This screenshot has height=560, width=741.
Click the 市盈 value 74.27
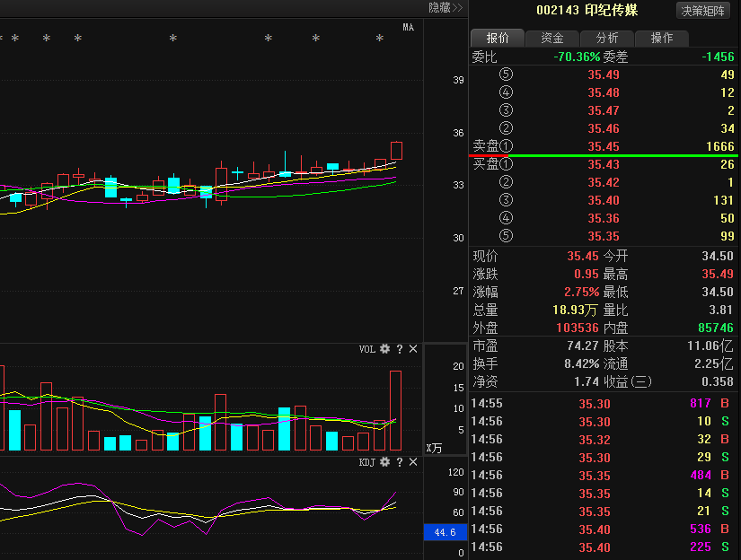tap(583, 346)
